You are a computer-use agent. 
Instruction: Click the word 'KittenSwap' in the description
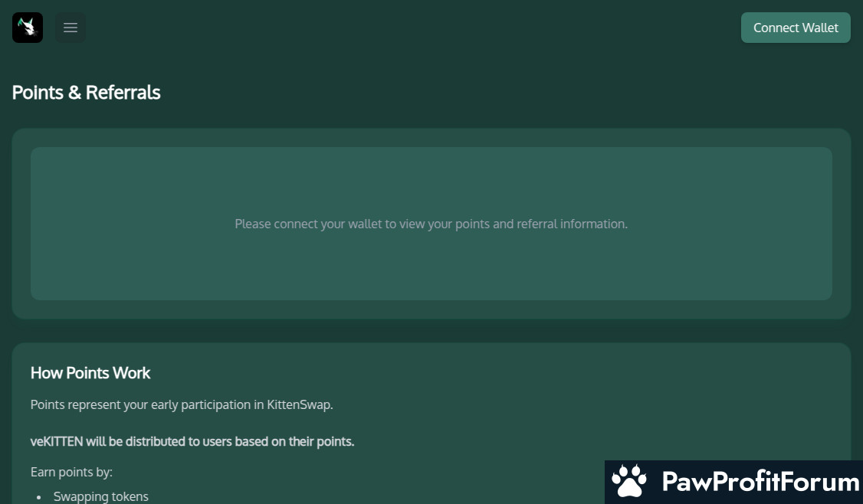(x=299, y=404)
